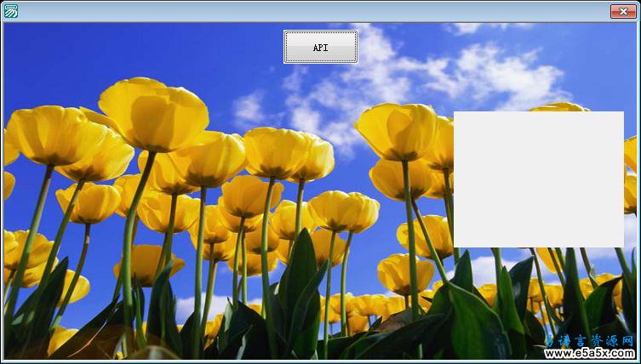
Task: Click the www.e5a5x.com watermark link
Action: pyautogui.click(x=589, y=353)
